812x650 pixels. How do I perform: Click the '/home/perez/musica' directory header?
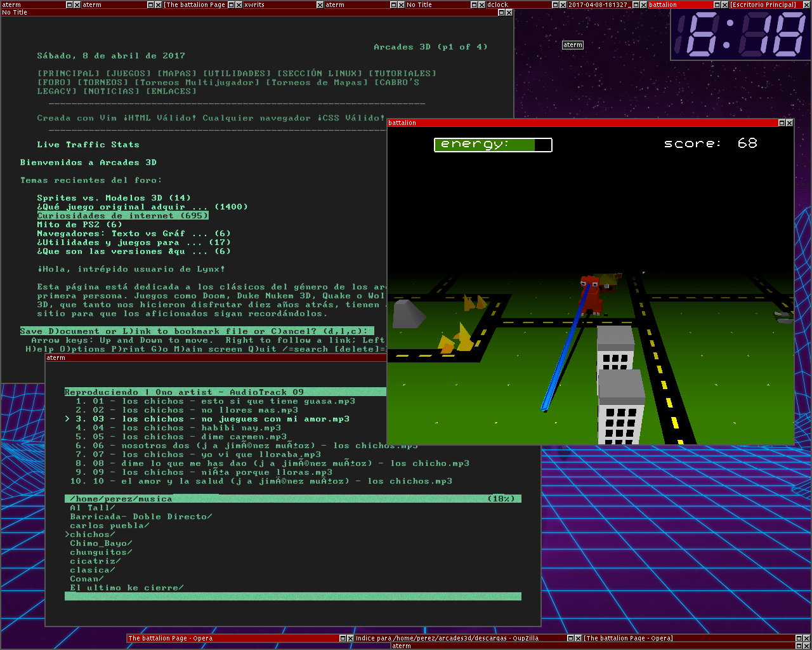(x=293, y=499)
